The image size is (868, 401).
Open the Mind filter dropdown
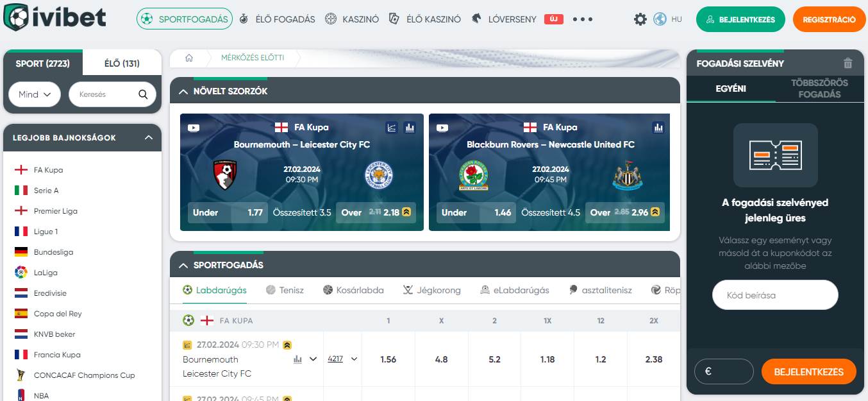[x=35, y=94]
